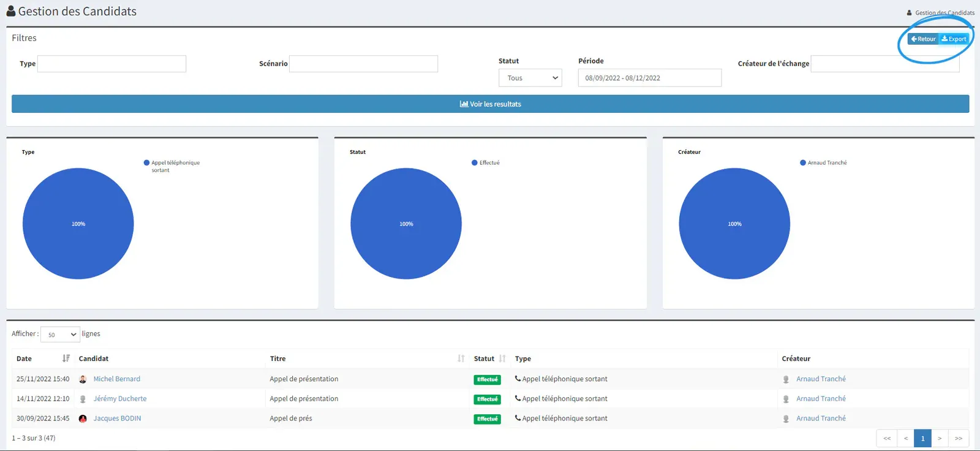Open Arnaud Tranché link in 25/11/2022 row
Image resolution: width=980 pixels, height=451 pixels.
821,379
